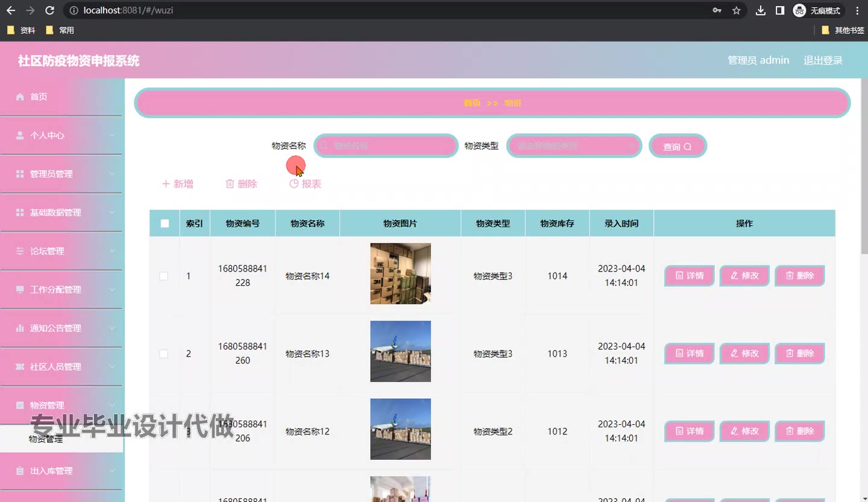
Task: Click the 工作分配管理 monitor icon
Action: (20, 290)
